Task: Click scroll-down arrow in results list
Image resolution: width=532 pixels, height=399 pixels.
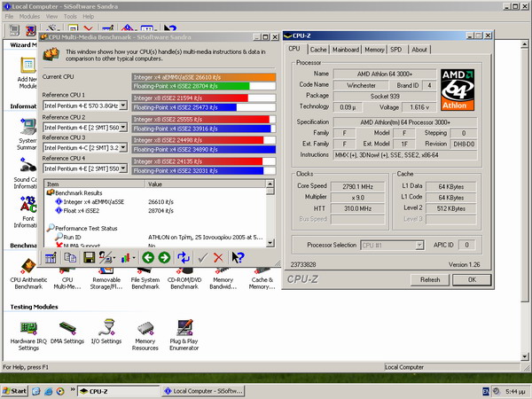Action: (270, 243)
